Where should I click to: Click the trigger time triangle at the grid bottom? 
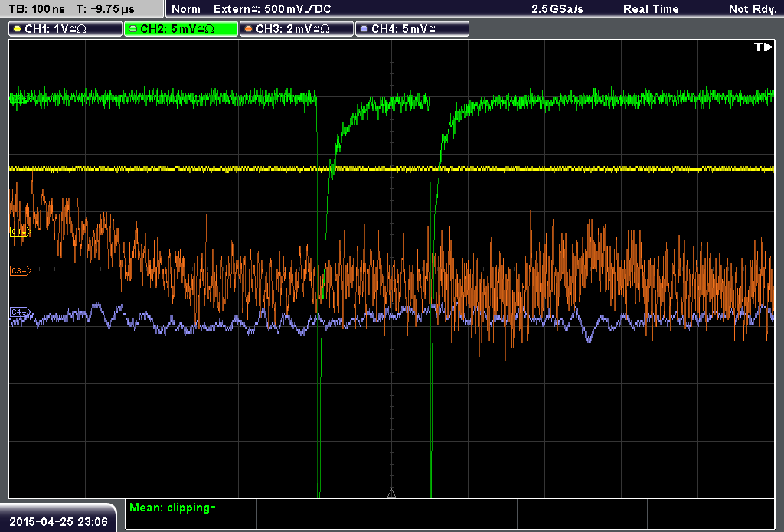391,493
